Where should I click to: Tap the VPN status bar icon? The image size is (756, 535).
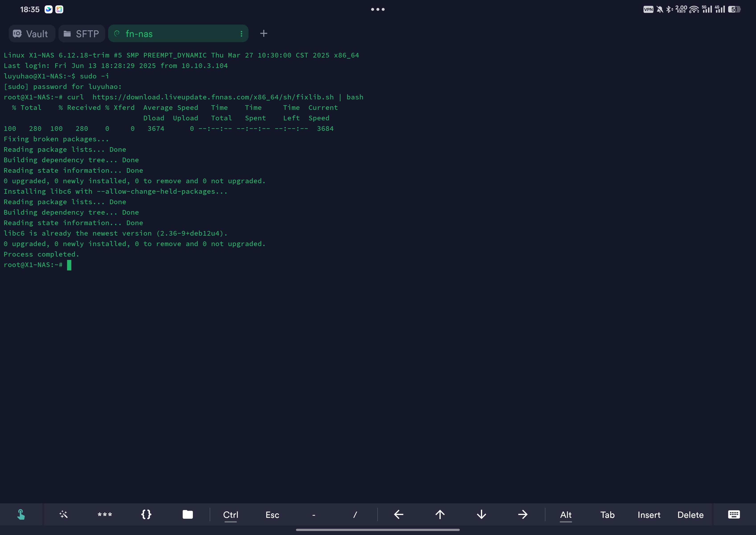click(x=648, y=9)
